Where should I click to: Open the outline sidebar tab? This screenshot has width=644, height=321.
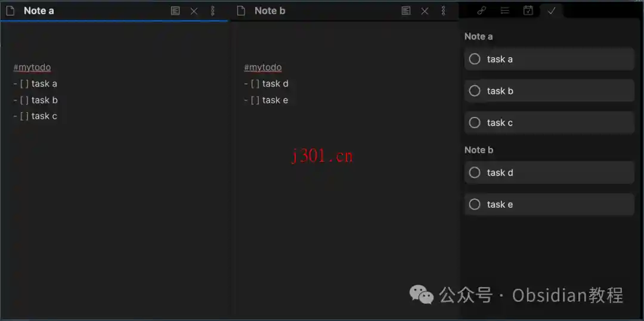coord(505,11)
